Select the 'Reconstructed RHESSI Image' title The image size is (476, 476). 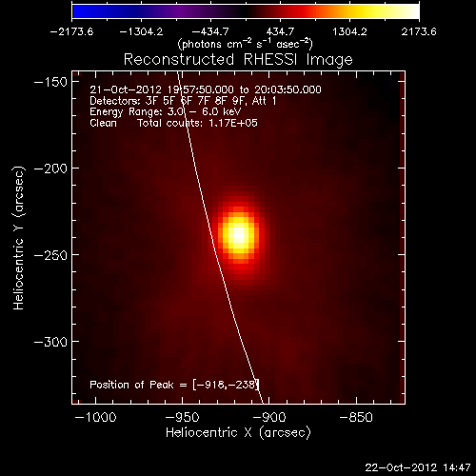point(238,60)
